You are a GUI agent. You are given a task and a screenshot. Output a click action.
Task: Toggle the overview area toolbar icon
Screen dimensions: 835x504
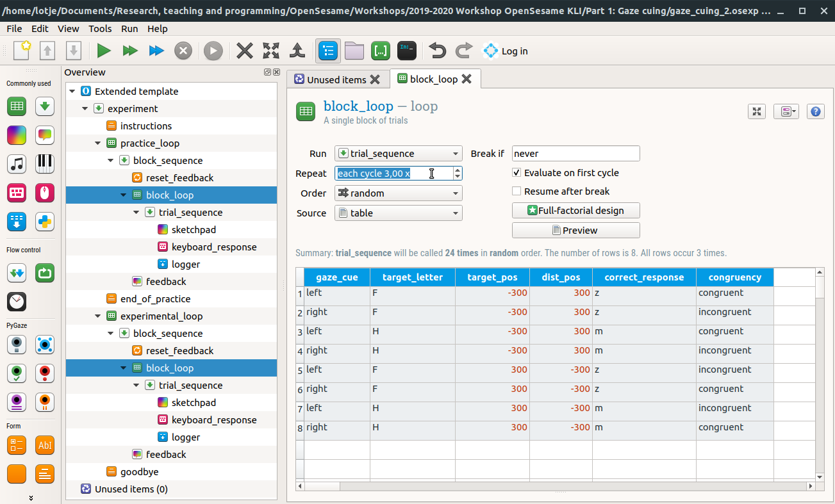coord(327,51)
